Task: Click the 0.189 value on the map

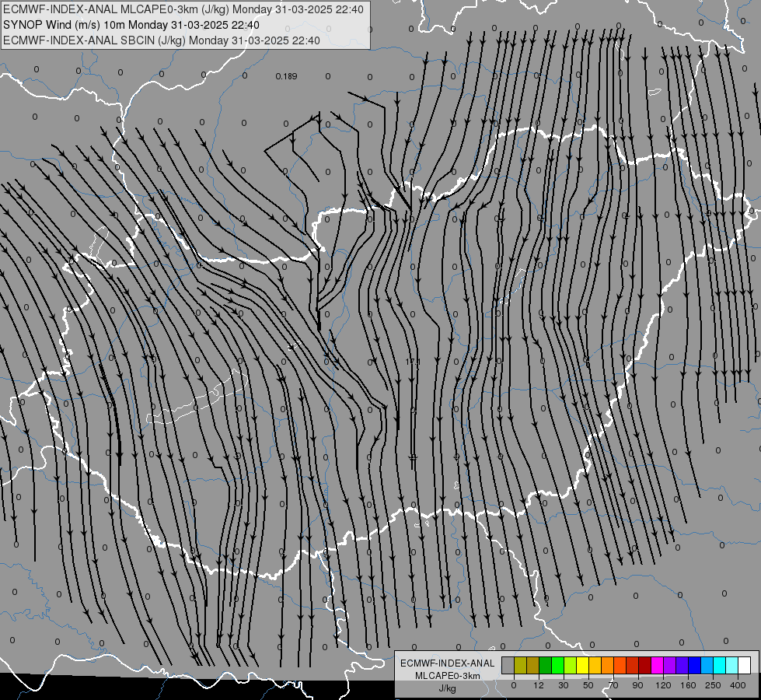Action: click(286, 76)
